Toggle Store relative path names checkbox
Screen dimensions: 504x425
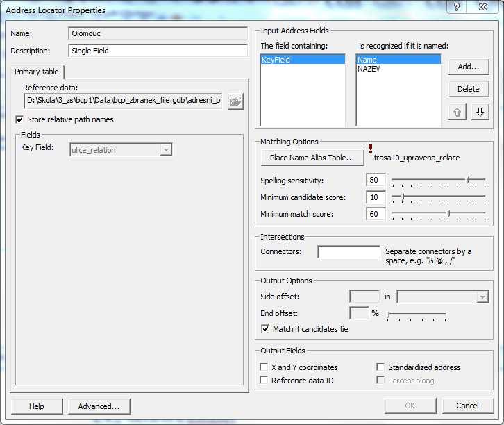click(x=19, y=119)
